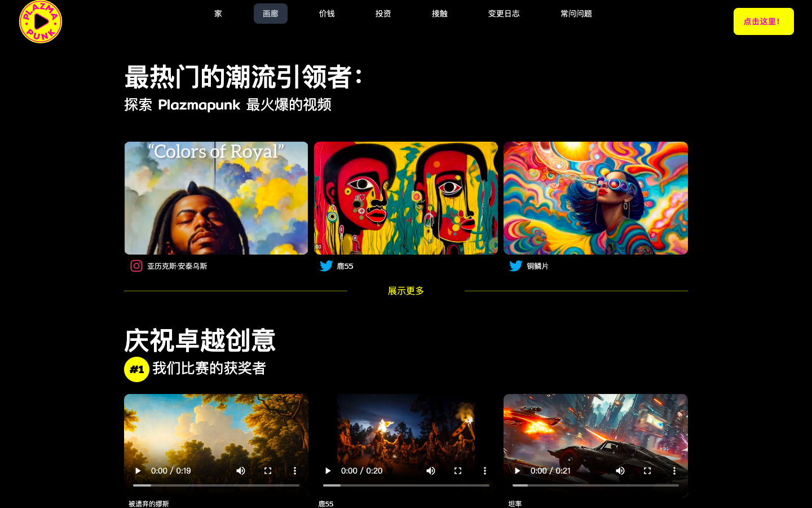812x508 pixels.
Task: Mute the 0:21 sci-fi car video
Action: tap(620, 471)
